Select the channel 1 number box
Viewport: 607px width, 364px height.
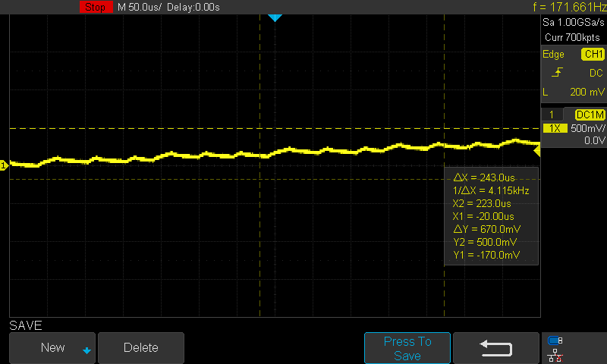[x=552, y=115]
